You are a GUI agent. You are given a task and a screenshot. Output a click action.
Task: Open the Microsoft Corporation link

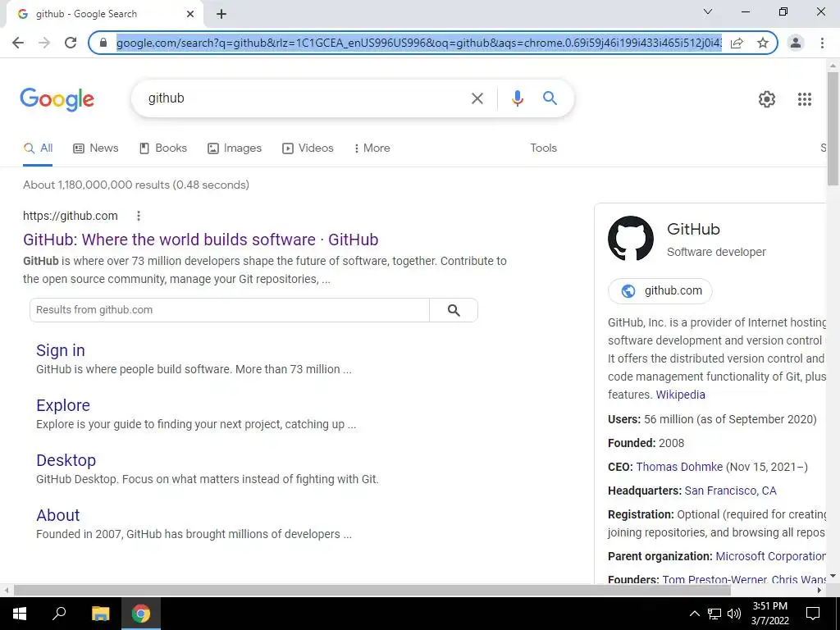pyautogui.click(x=770, y=556)
